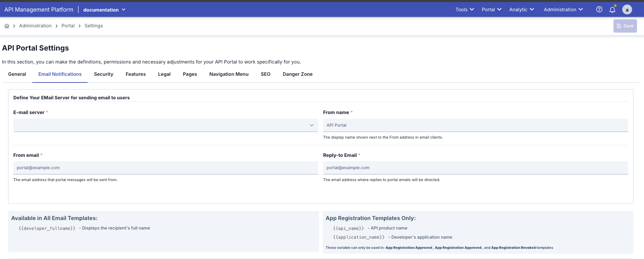Click the {{api_name}} variable text

pos(348,228)
